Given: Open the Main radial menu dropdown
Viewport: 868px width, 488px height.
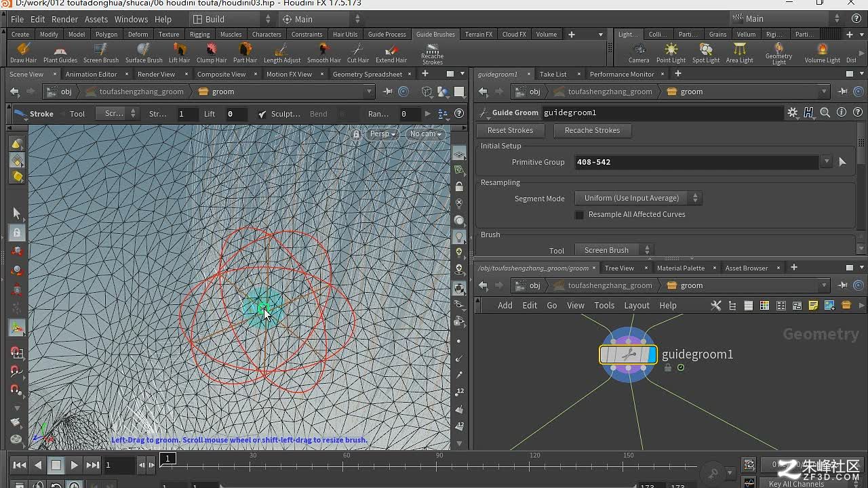Looking at the screenshot, I should click(x=321, y=19).
